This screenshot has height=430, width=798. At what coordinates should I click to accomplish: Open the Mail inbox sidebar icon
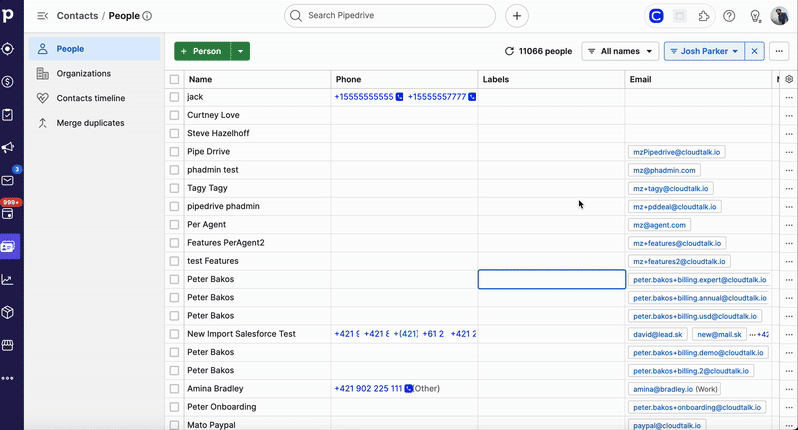click(x=8, y=181)
